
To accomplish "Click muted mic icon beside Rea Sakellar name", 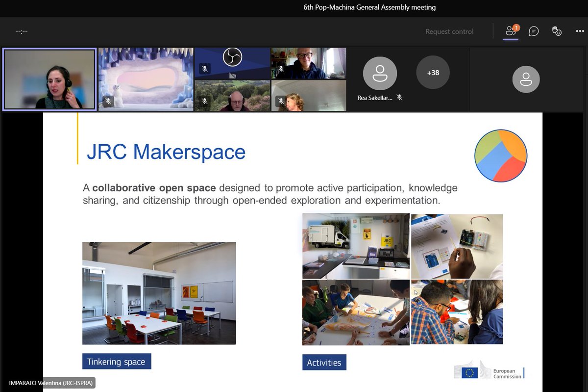I will pos(400,98).
